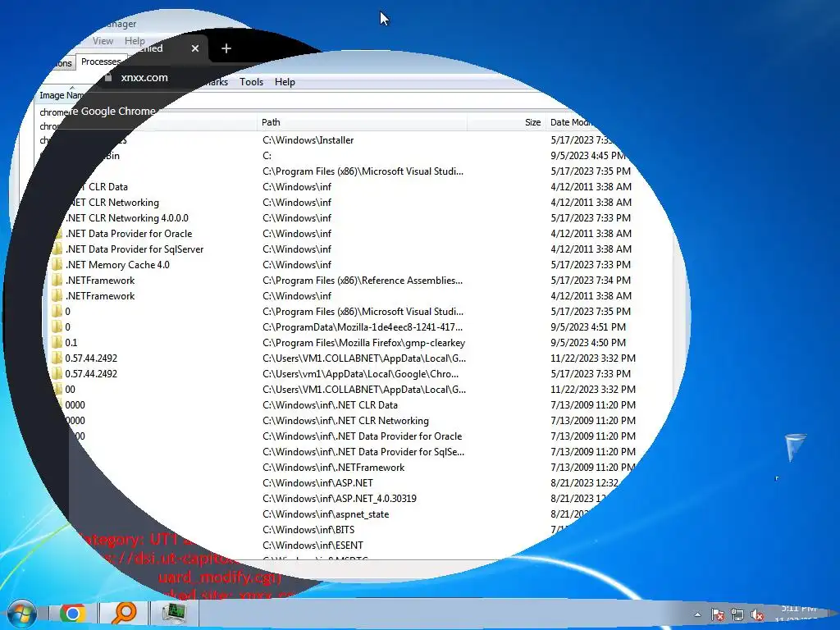Sort results by Date Modified column
840x630 pixels.
pos(571,123)
